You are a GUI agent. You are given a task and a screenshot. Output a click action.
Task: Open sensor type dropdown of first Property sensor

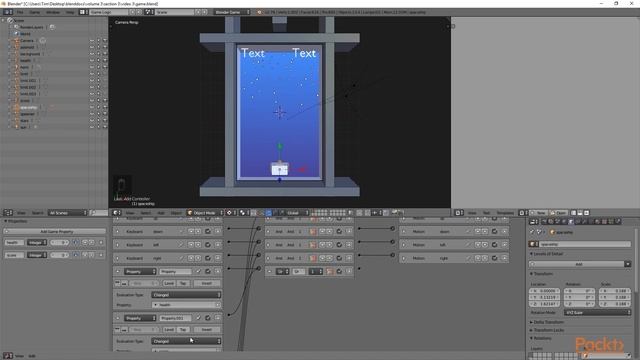pyautogui.click(x=140, y=271)
